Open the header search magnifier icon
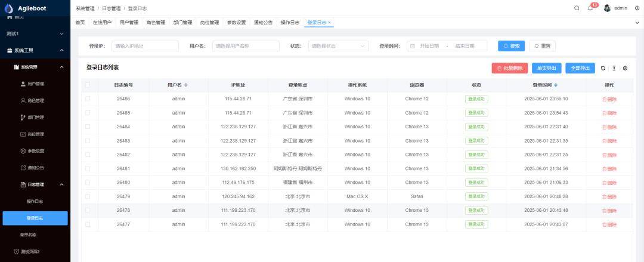644x262 pixels. [577, 8]
